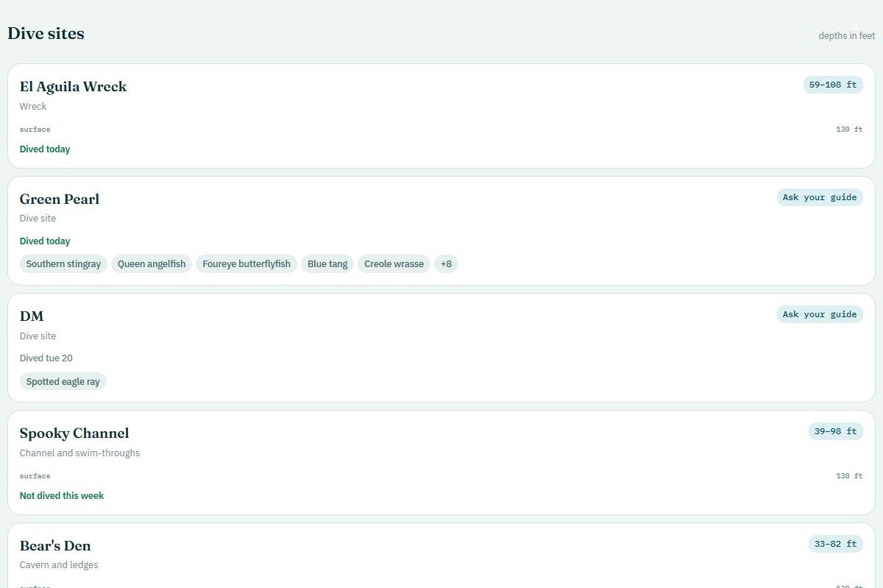Open the Bear's Den site title
This screenshot has width=883, height=588.
(x=55, y=545)
